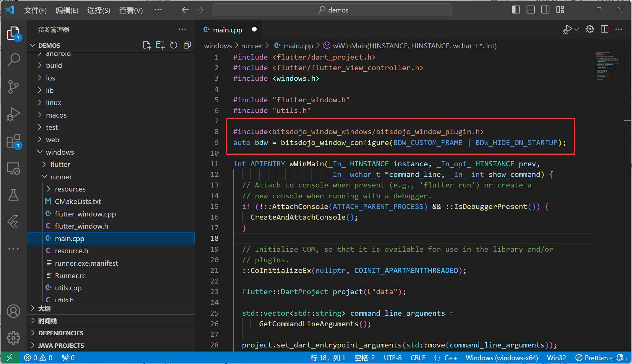This screenshot has width=632, height=364.
Task: Open the Testing beaker icon
Action: 13,195
